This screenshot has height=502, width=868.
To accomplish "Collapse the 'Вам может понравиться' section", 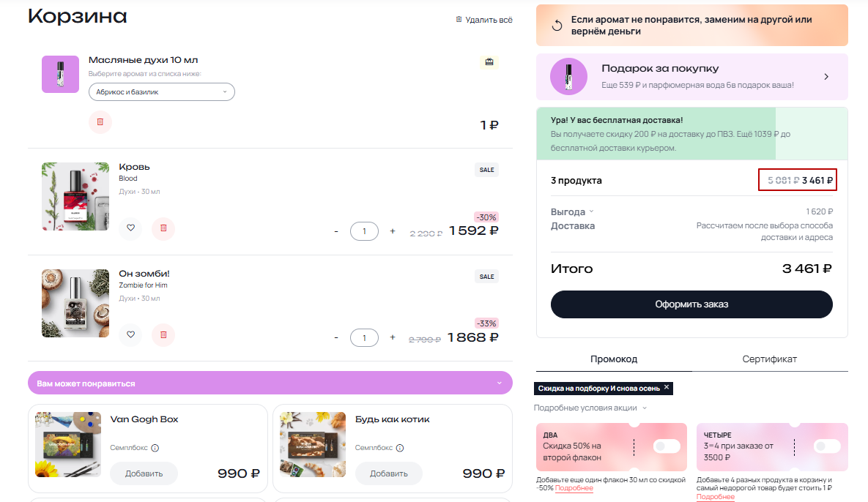I will [x=499, y=383].
